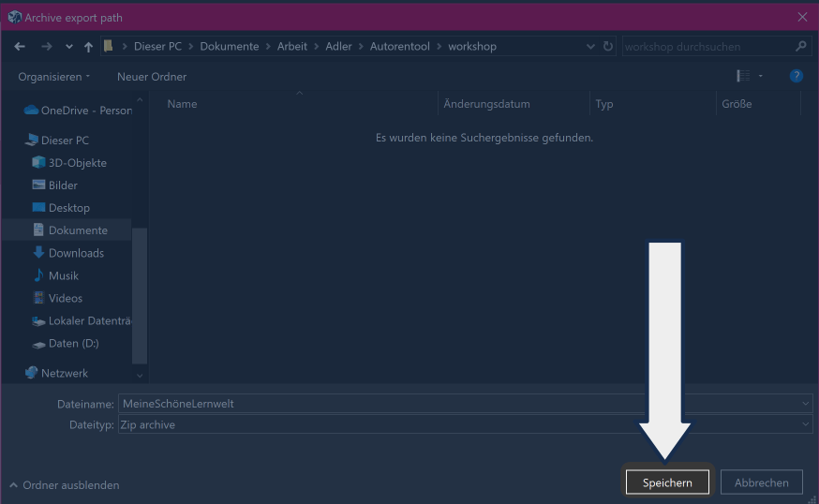Image resolution: width=819 pixels, height=504 pixels.
Task: Expand the Dateityp Zip archive dropdown
Action: point(806,424)
